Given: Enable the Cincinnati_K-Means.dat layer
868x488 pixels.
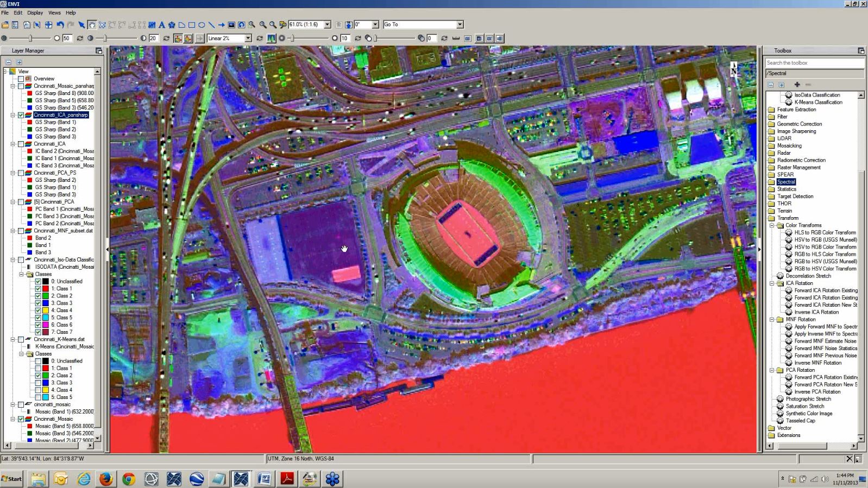Looking at the screenshot, I should pyautogui.click(x=21, y=339).
